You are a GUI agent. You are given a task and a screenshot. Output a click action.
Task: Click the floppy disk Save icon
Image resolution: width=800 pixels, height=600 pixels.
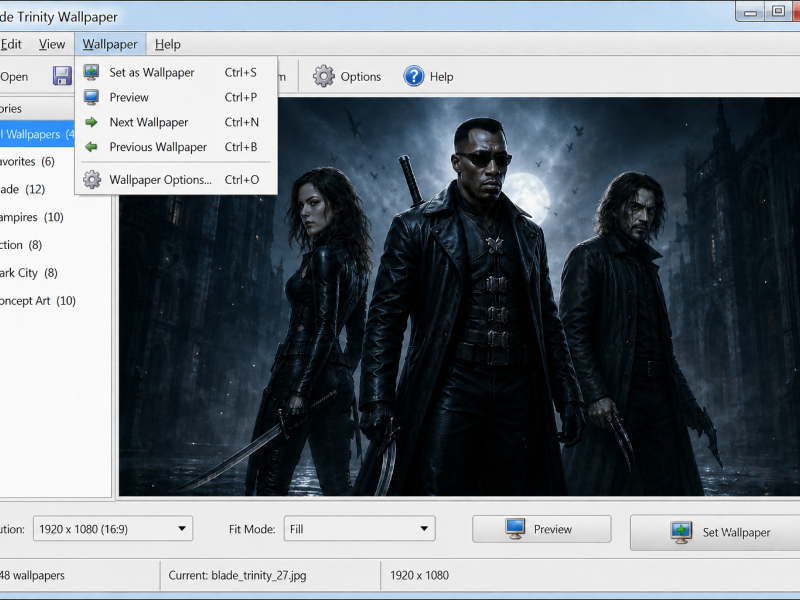coord(62,76)
